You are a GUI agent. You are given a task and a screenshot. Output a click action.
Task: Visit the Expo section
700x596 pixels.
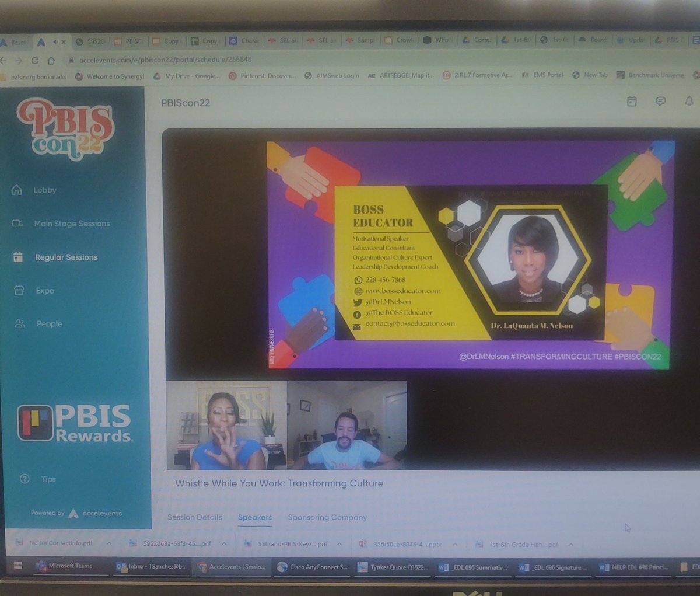(34, 291)
